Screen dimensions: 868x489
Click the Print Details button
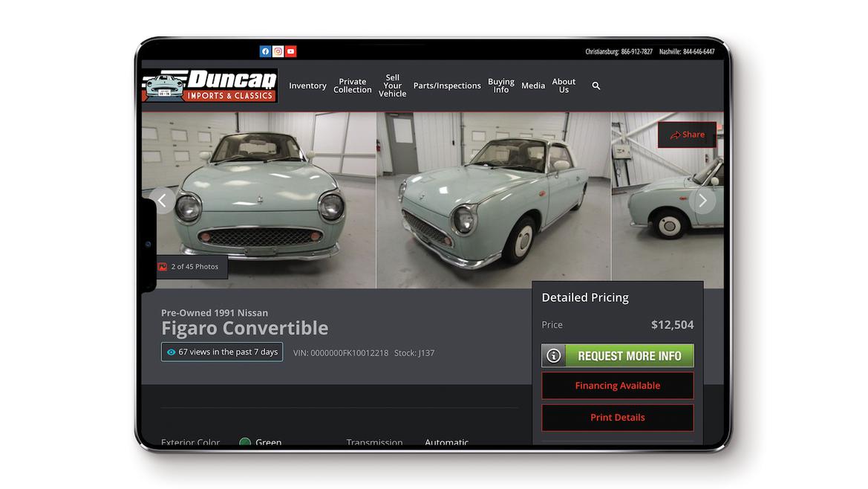[x=618, y=418]
